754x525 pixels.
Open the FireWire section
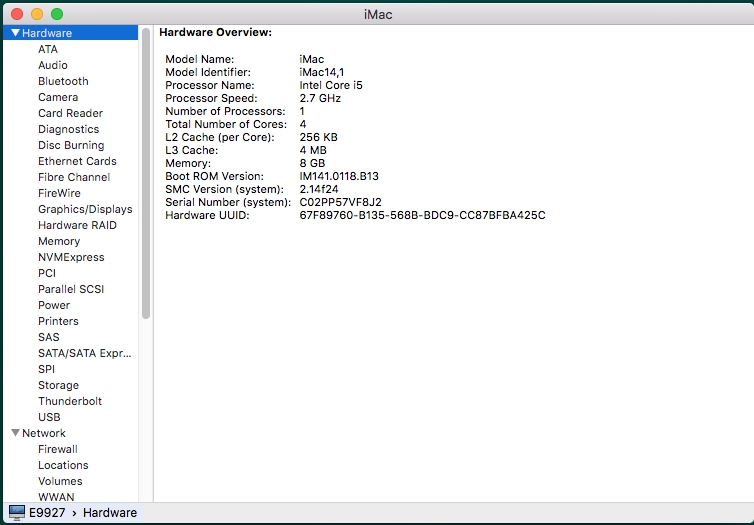click(59, 193)
